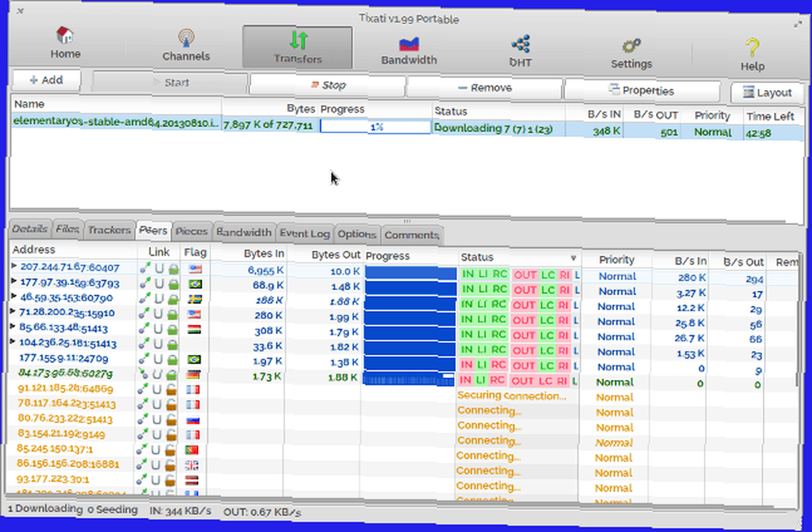The image size is (812, 532).
Task: Expand peer 207.244.71.67:60407
Action: 14,266
